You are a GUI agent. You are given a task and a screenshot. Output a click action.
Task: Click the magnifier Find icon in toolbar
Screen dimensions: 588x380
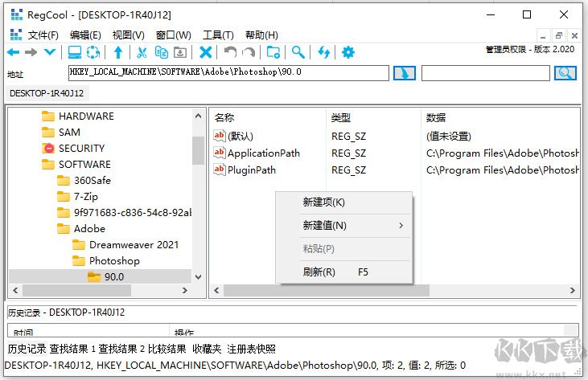coord(298,52)
